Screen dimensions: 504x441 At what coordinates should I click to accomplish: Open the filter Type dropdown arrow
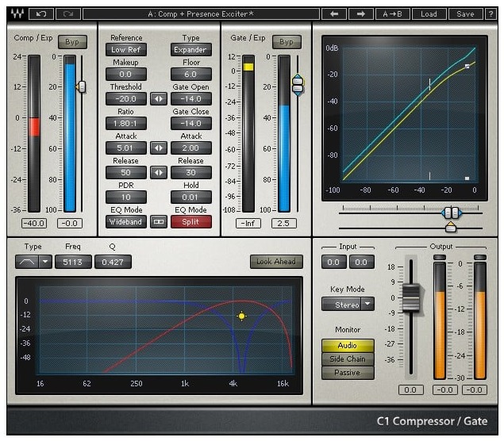45,262
